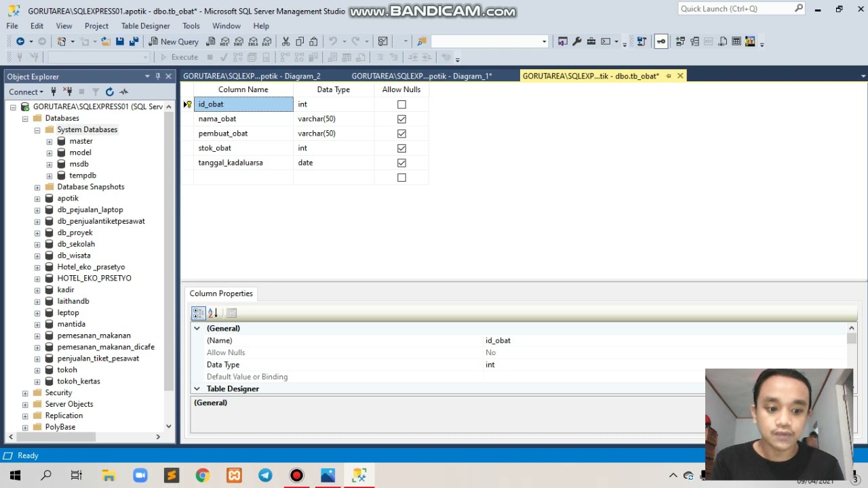Click the Data Type cell of tanggal_kadaluarsa
Viewport: 868px width, 488px height.
(333, 163)
